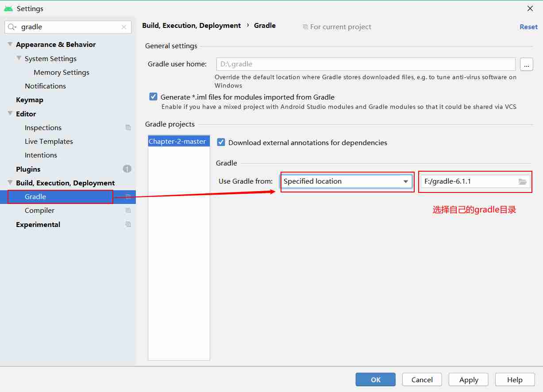Click 'Build, Execution, Deployment' in the breadcrumb

click(192, 26)
